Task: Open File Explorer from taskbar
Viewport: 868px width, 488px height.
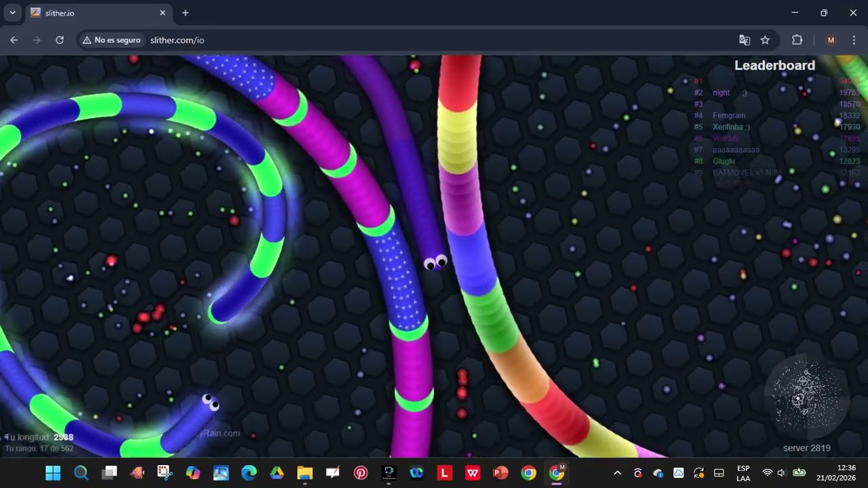Action: pyautogui.click(x=304, y=473)
